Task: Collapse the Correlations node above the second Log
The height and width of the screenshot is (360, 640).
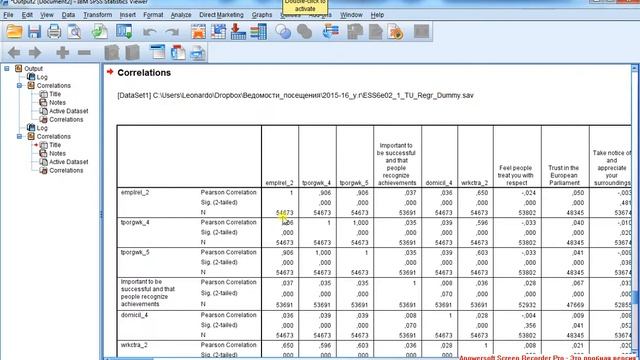Action: 19,86
